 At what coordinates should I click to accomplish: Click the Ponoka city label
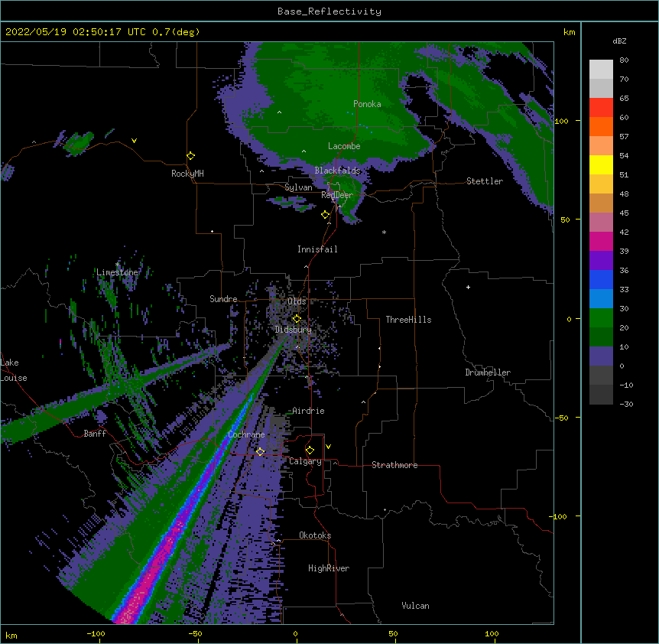(367, 104)
